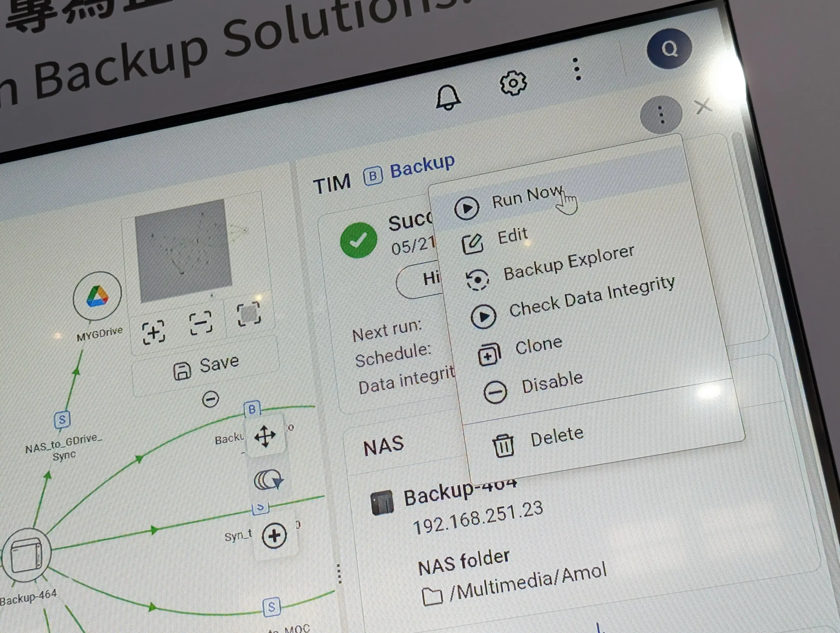Open the partially hidden History button

point(420,280)
